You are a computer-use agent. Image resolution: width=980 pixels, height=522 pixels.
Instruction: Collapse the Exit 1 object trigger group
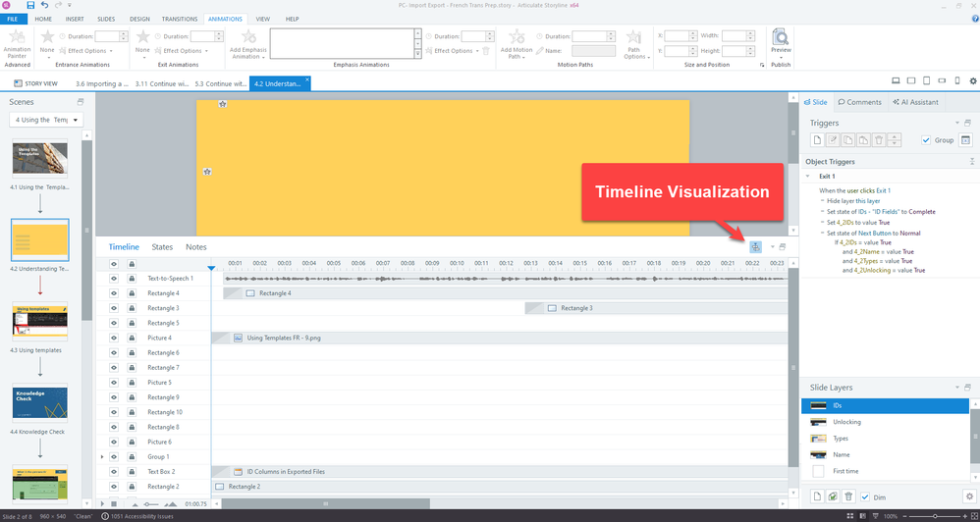tap(807, 176)
